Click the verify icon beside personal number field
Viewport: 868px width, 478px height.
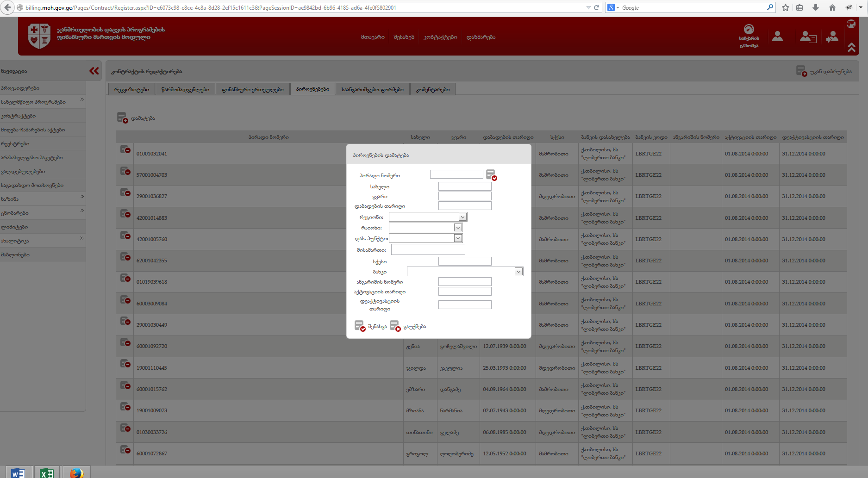pos(491,175)
